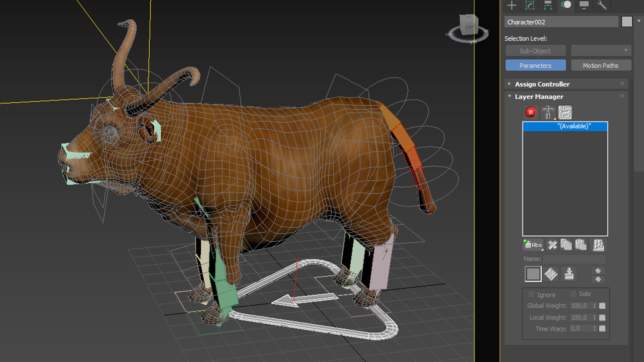644x362 pixels.
Task: Open the small arrow menu beside color swatch
Action: pos(639,21)
